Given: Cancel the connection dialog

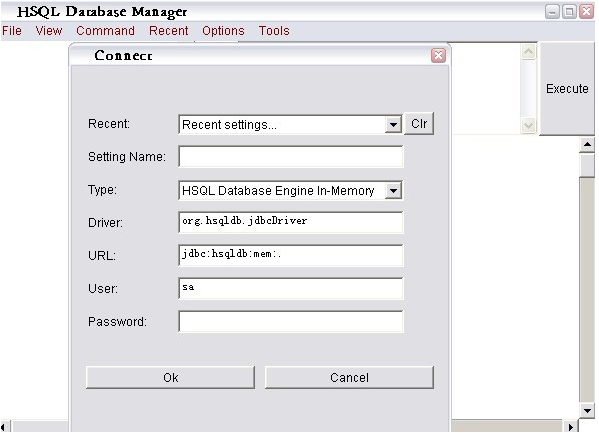Looking at the screenshot, I should pos(349,377).
